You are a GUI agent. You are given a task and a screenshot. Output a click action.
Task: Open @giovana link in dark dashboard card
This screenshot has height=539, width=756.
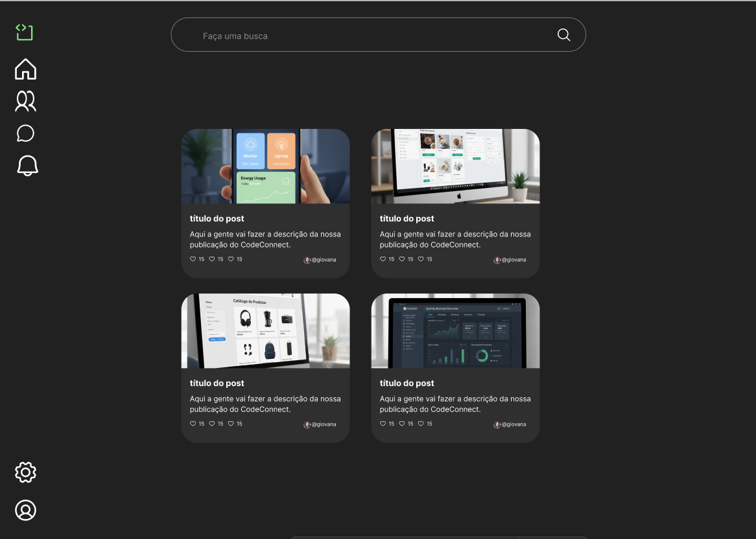pyautogui.click(x=514, y=424)
